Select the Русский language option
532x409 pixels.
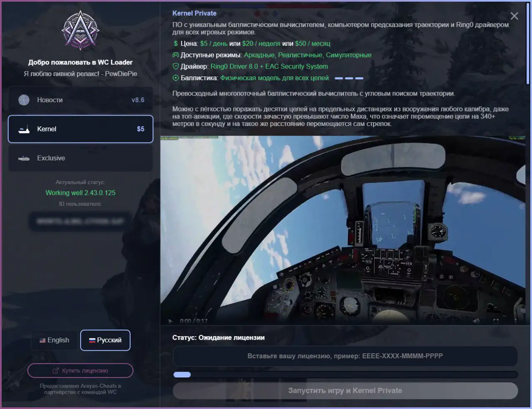(105, 340)
